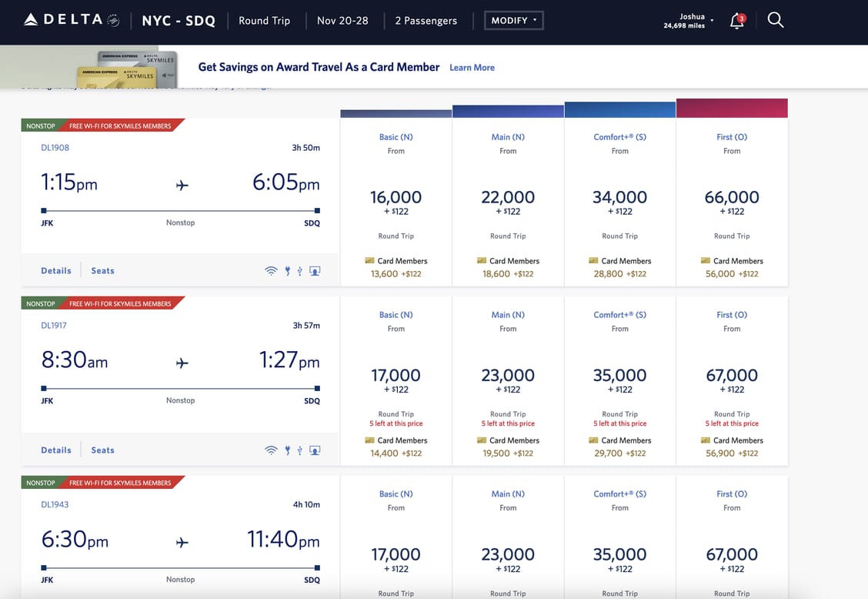Viewport: 868px width, 599px height.
Task: Open the notifications bell icon
Action: [x=736, y=21]
